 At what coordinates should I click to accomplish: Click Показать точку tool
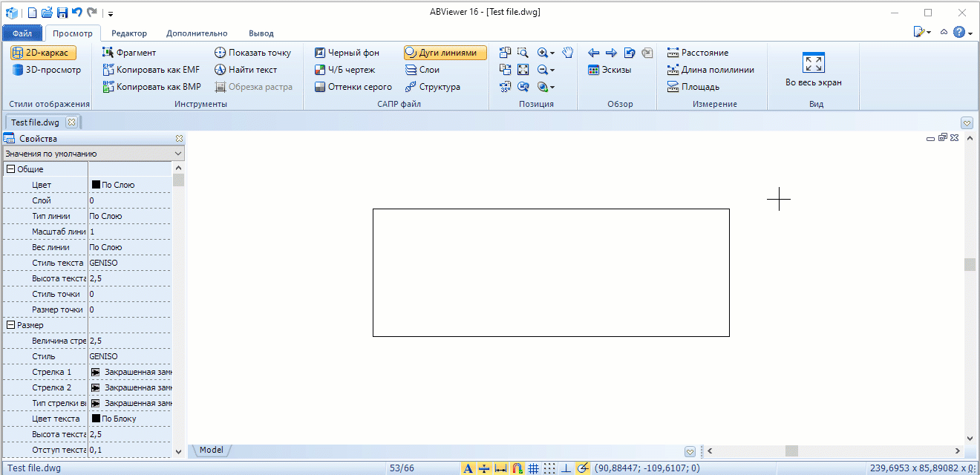[252, 53]
